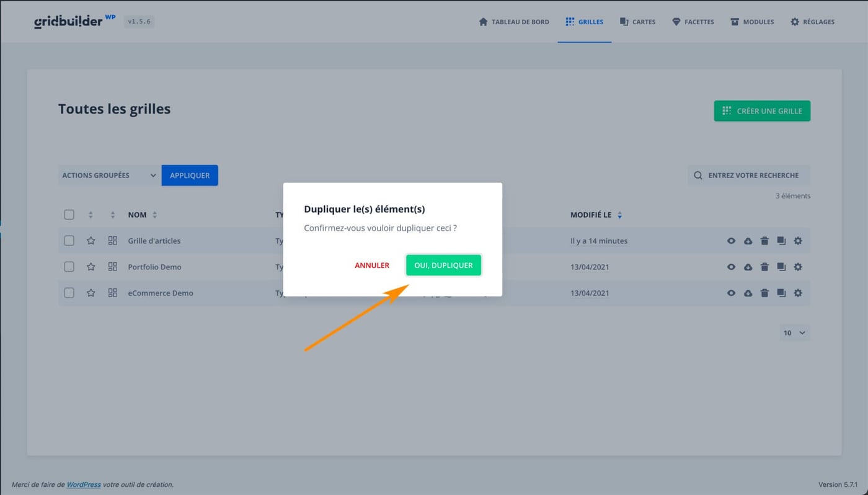Confirm duplication with OUI, DUPLIQUER
The height and width of the screenshot is (495, 868).
point(443,265)
